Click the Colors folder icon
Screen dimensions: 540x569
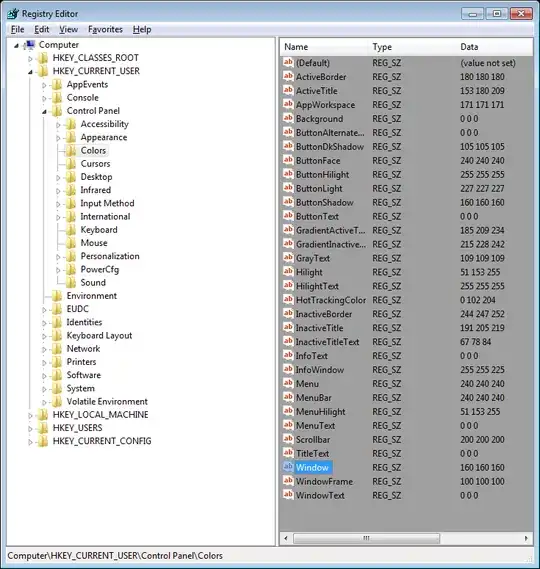(71, 150)
